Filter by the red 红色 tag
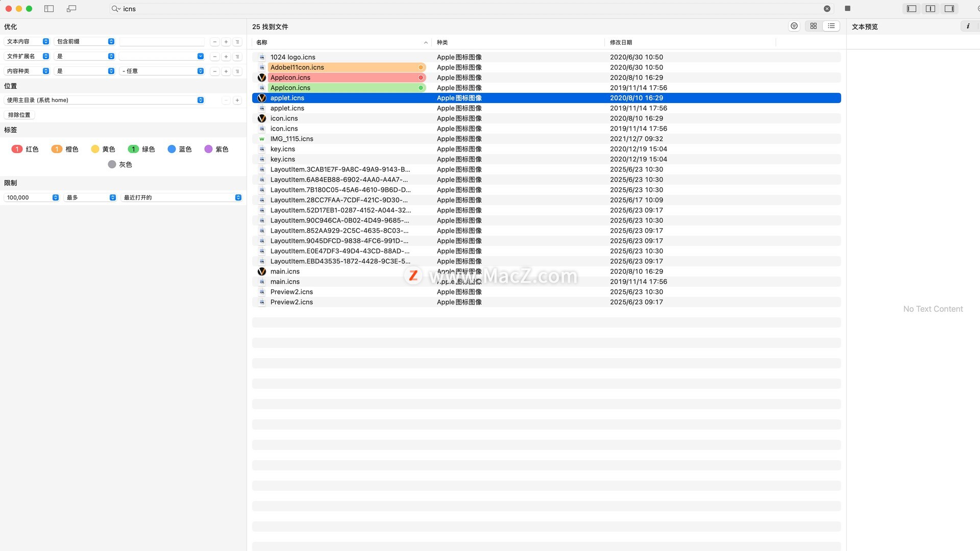The image size is (980, 551). pos(25,149)
